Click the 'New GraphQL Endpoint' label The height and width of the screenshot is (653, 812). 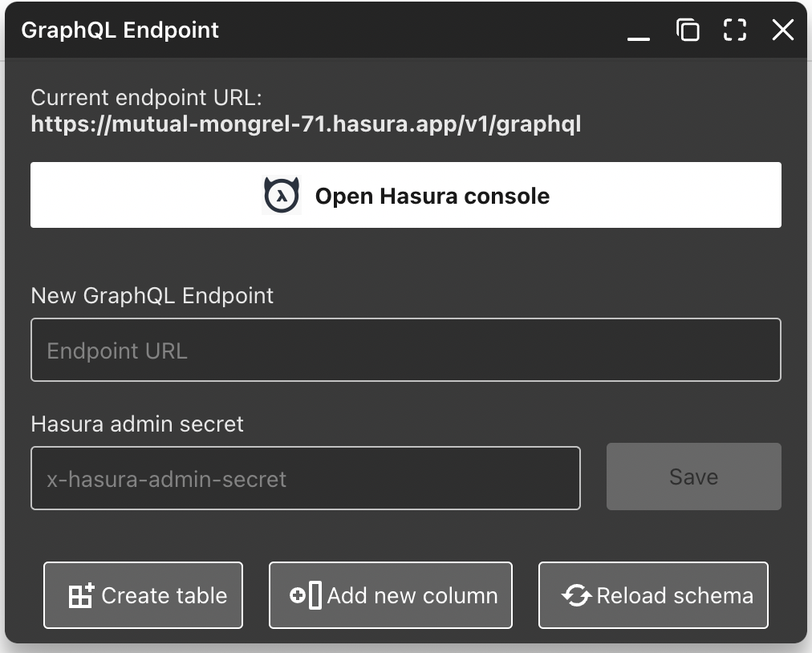click(x=152, y=295)
